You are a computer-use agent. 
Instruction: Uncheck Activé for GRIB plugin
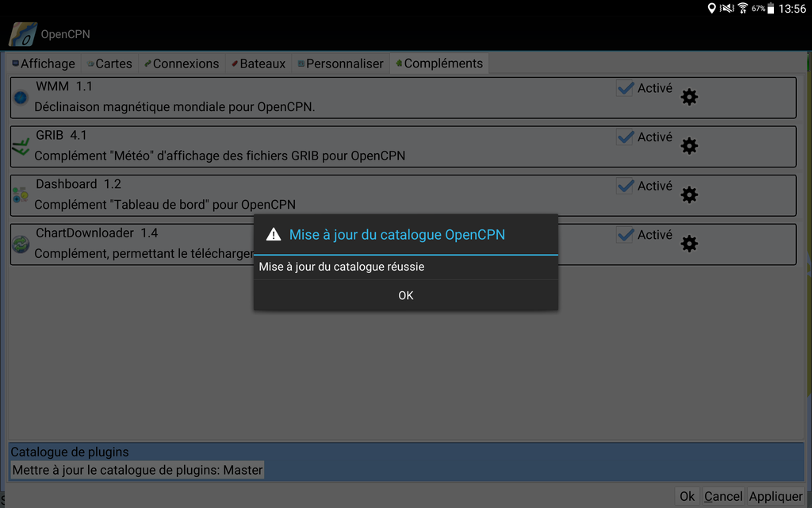[625, 137]
